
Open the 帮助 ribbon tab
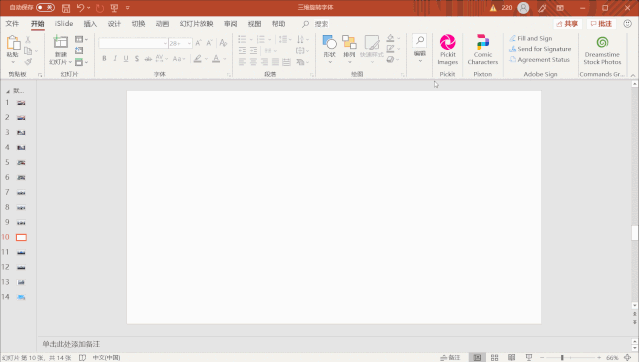(x=278, y=24)
